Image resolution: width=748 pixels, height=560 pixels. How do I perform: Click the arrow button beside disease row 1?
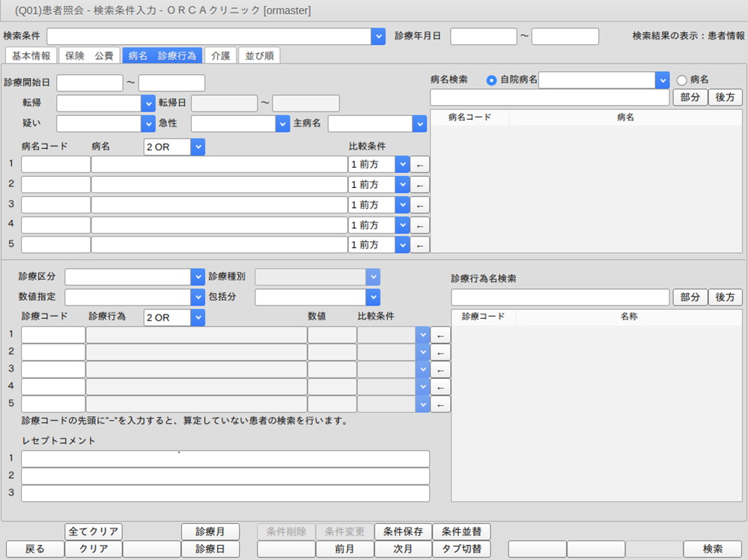pyautogui.click(x=420, y=165)
